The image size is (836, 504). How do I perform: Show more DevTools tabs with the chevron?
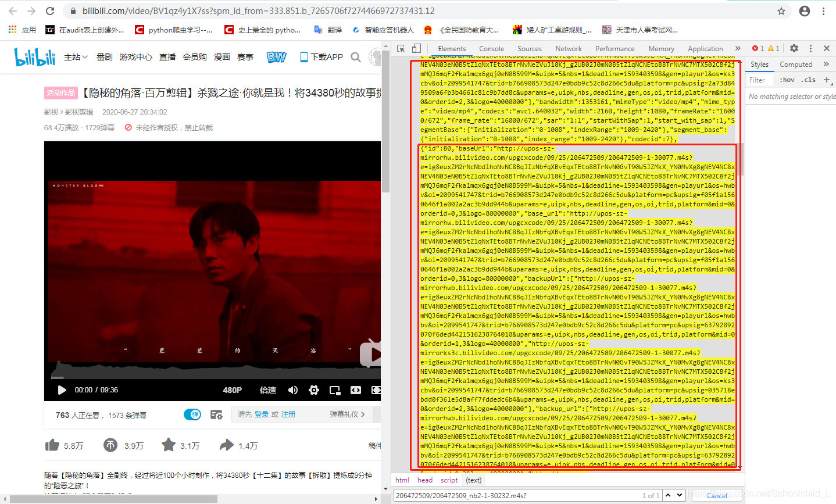tap(738, 49)
